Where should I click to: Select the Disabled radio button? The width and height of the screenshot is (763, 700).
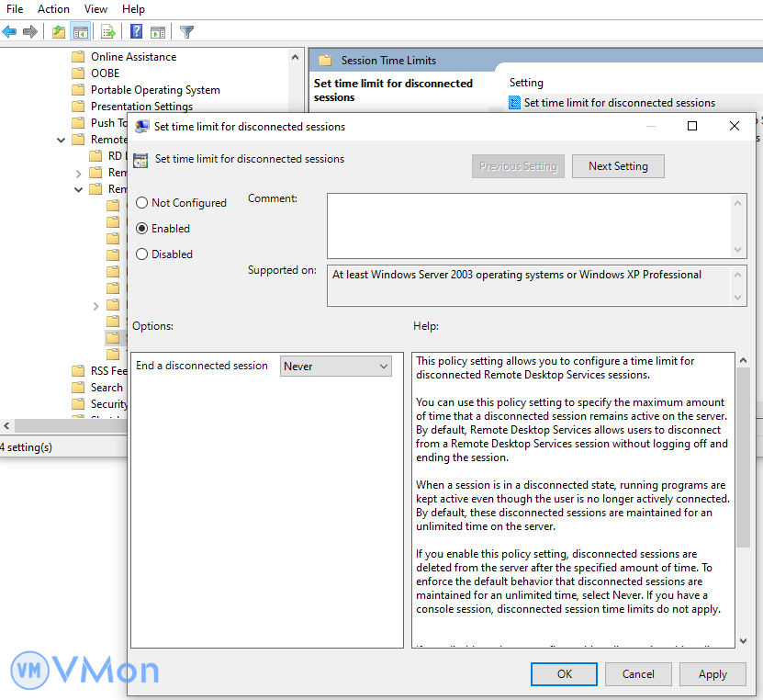[142, 254]
